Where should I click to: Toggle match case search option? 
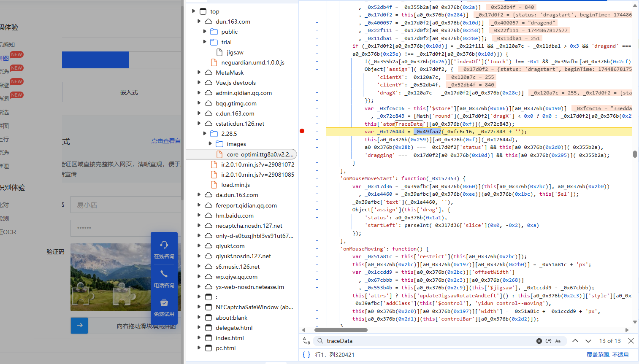click(558, 341)
